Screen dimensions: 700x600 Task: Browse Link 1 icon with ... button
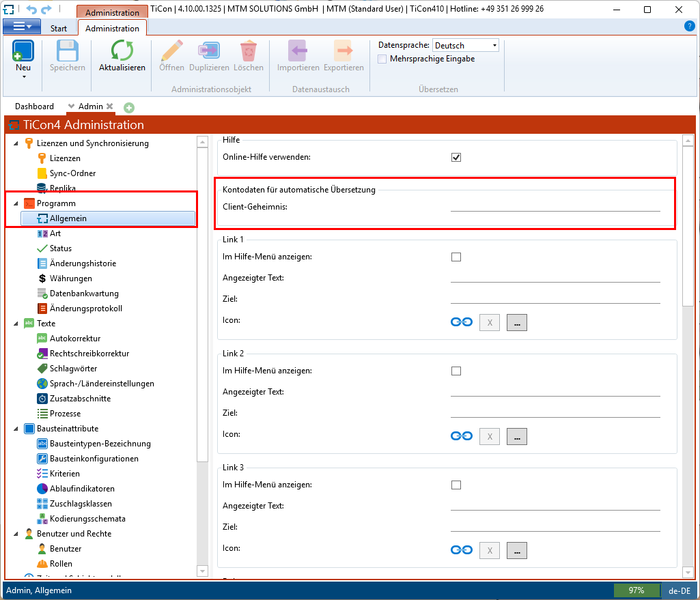(516, 323)
